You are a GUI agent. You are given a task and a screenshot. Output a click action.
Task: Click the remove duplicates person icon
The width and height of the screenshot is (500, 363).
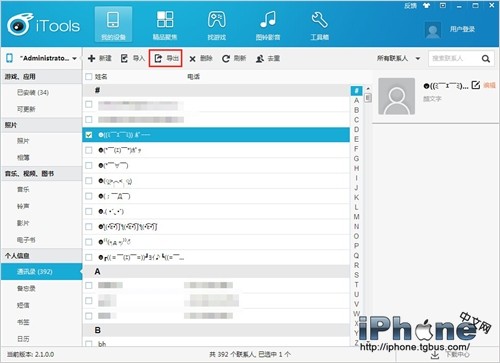[x=260, y=59]
